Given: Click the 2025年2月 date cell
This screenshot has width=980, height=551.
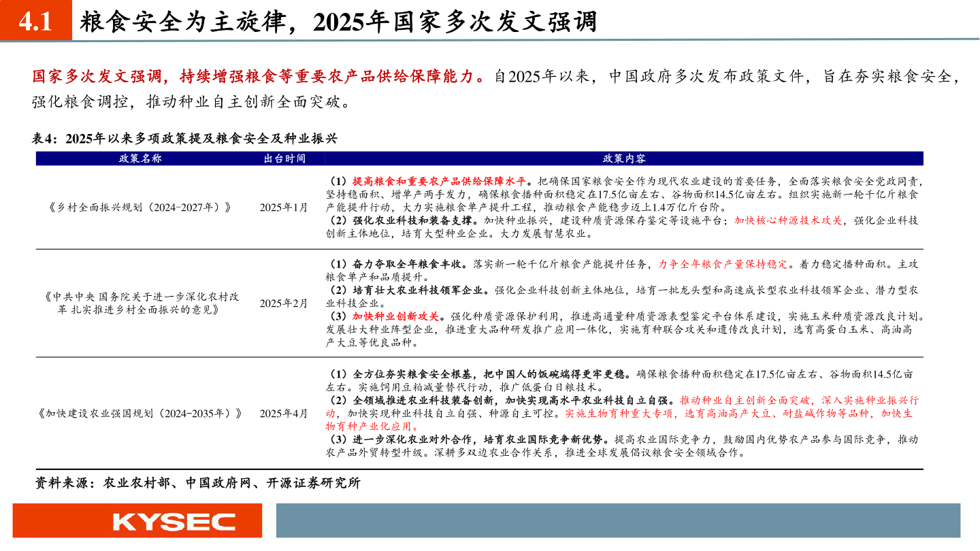Looking at the screenshot, I should tap(286, 303).
